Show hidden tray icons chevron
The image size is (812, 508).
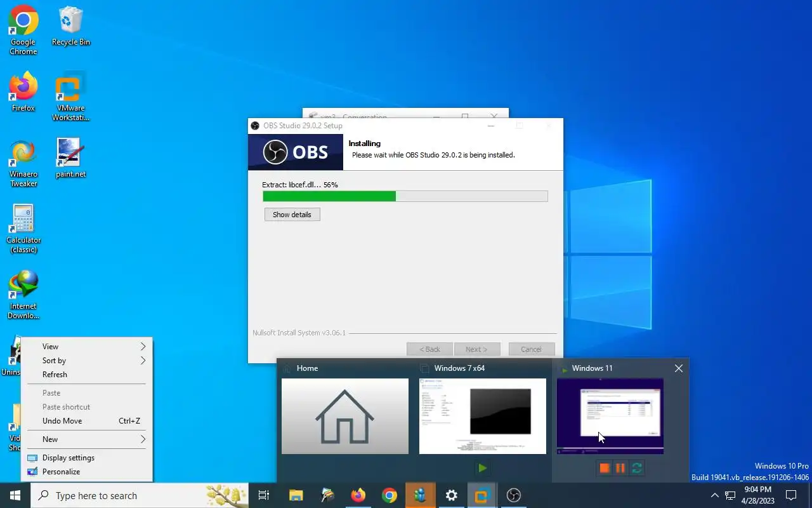pos(714,495)
